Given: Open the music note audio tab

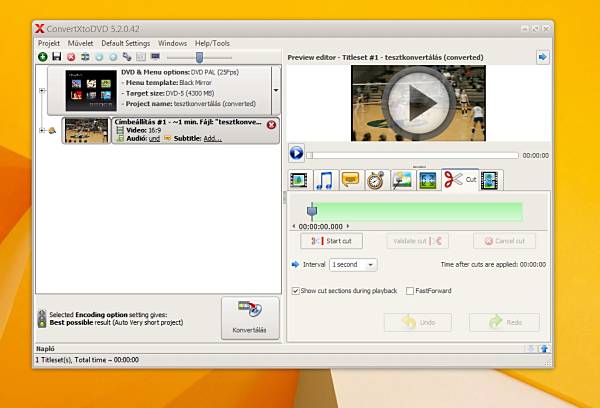Looking at the screenshot, I should [324, 180].
